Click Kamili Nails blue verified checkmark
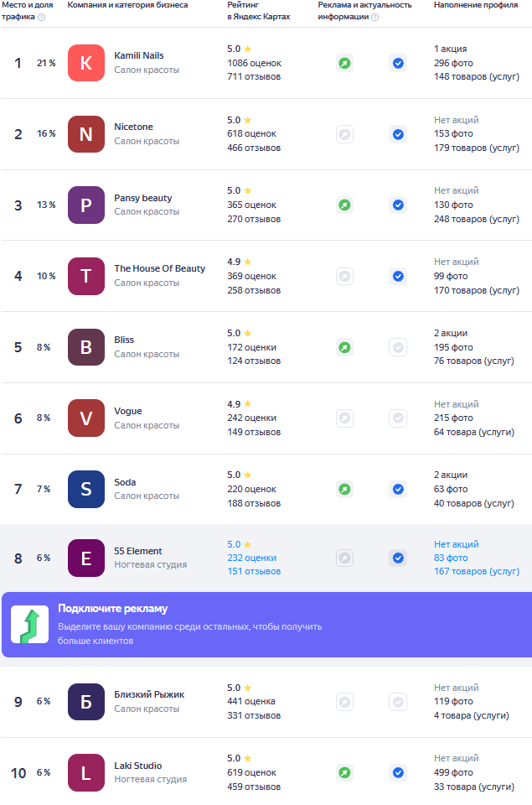This screenshot has width=532, height=805. click(x=398, y=63)
